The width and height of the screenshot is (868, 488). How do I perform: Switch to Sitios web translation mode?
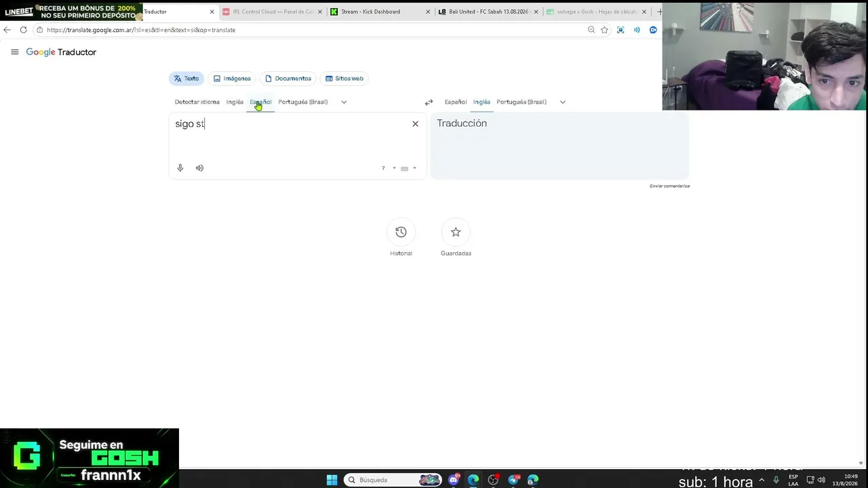pyautogui.click(x=344, y=79)
